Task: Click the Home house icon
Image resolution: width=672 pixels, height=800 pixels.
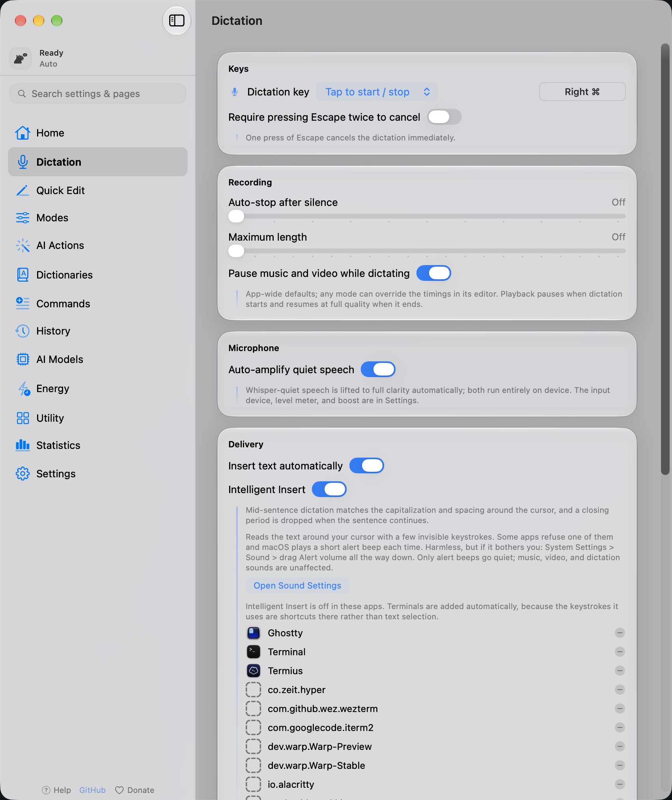Action: pos(22,133)
